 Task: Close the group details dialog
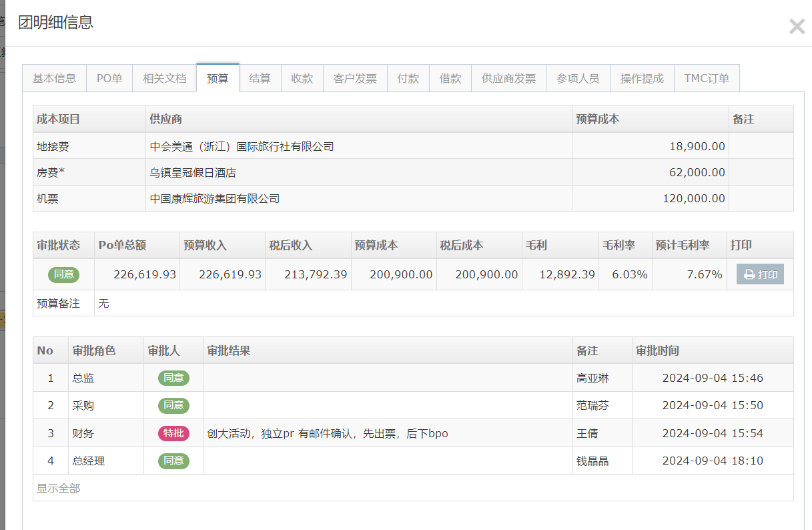pyautogui.click(x=797, y=27)
